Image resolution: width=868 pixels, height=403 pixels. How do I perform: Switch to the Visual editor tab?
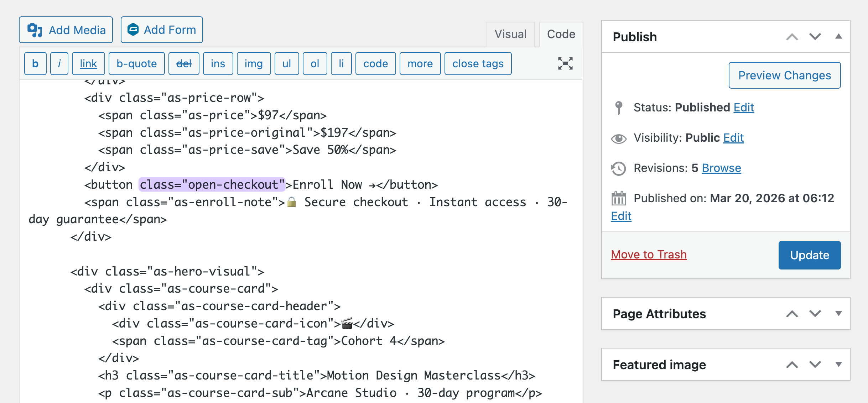click(510, 34)
